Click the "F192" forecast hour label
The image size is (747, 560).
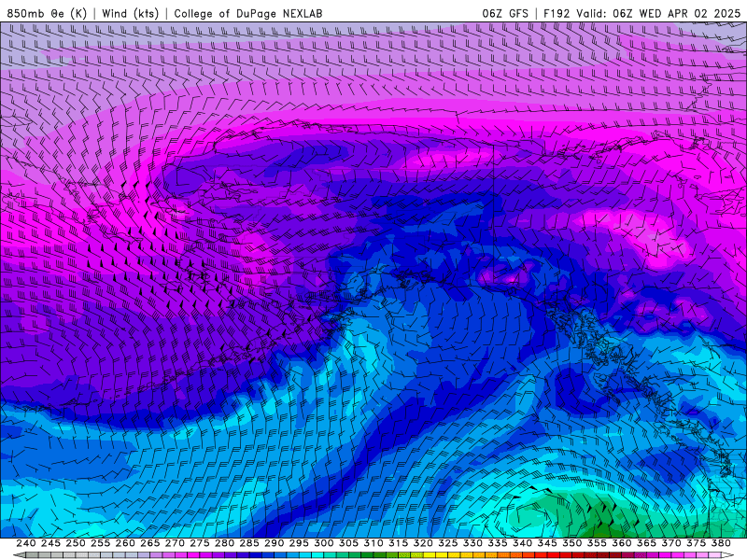pyautogui.click(x=557, y=13)
